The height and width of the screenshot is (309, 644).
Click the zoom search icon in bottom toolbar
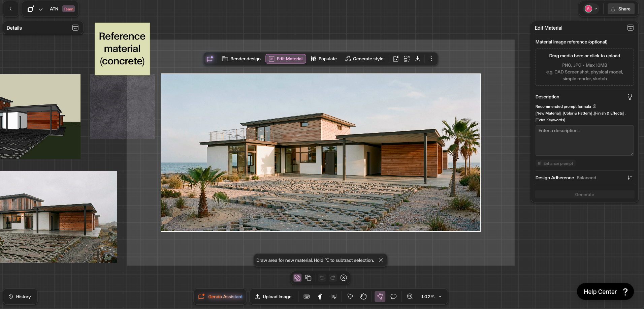(x=410, y=297)
